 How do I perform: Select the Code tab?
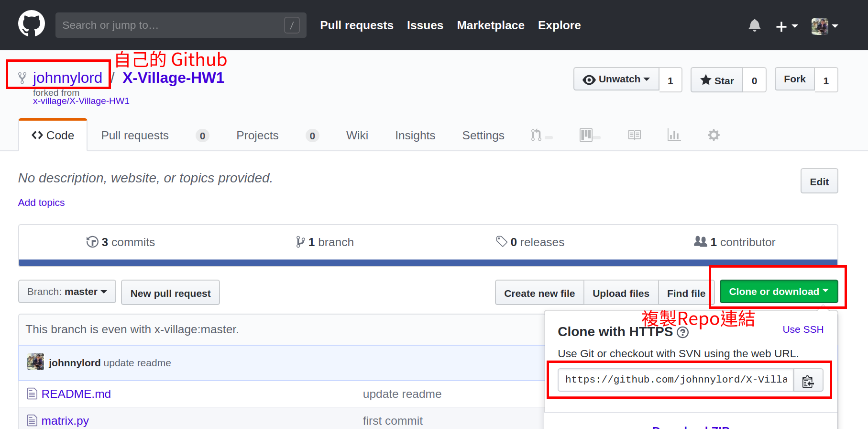53,135
